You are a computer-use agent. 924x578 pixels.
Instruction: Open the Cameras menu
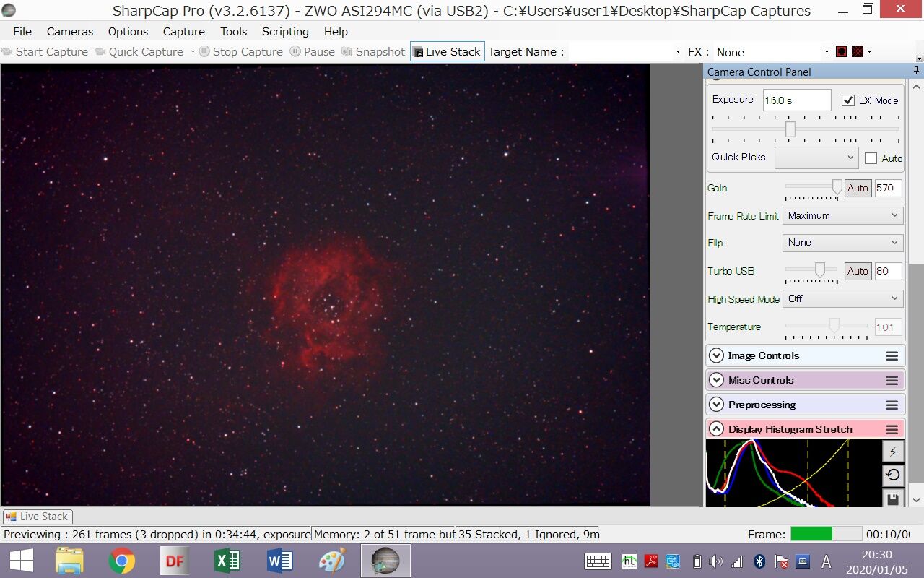tap(70, 31)
